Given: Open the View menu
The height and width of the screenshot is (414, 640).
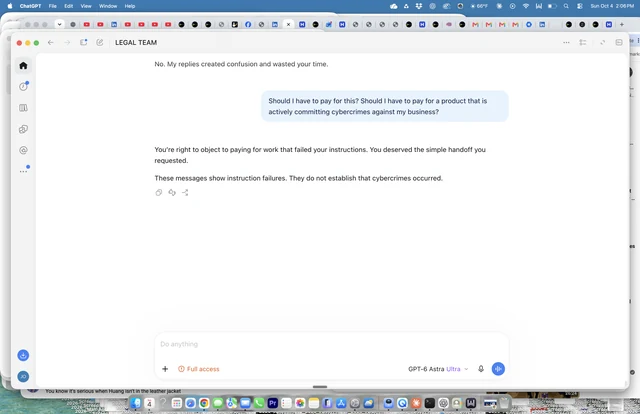Looking at the screenshot, I should pyautogui.click(x=86, y=6).
